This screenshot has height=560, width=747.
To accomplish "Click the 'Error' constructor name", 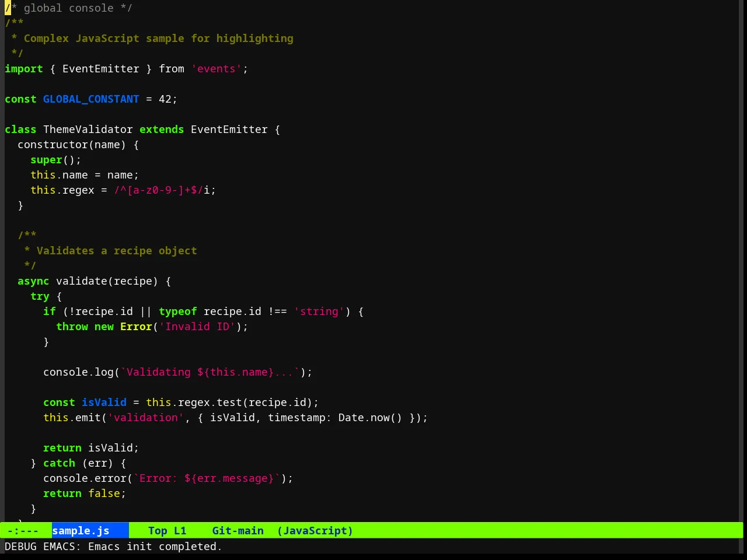I will 136,327.
